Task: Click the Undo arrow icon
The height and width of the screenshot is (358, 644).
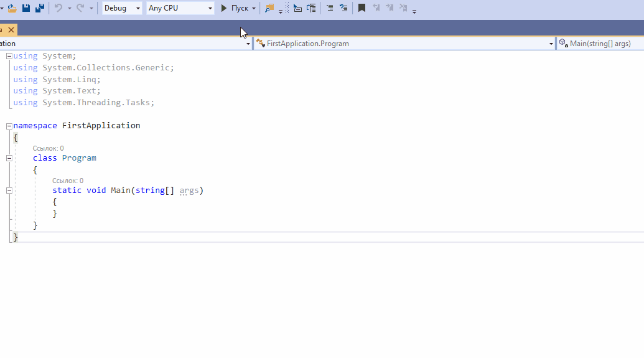Action: pyautogui.click(x=58, y=8)
